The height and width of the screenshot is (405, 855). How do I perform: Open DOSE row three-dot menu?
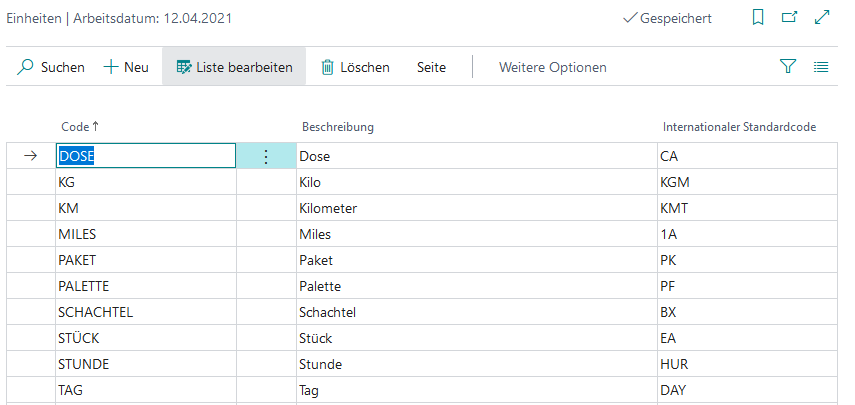pyautogui.click(x=266, y=156)
